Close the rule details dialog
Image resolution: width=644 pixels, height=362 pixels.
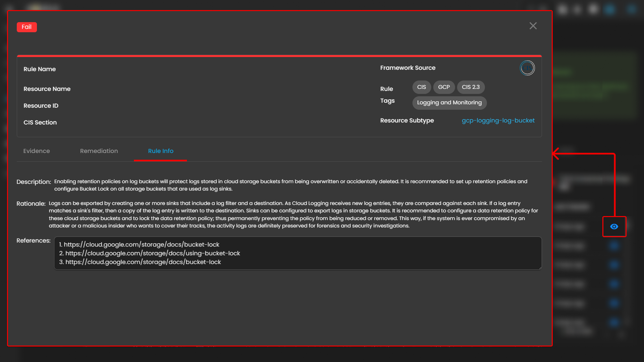533,26
